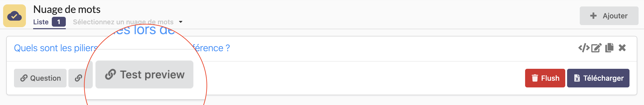Click the plus icon beside Ajouter
The image size is (644, 105).
pyautogui.click(x=593, y=16)
